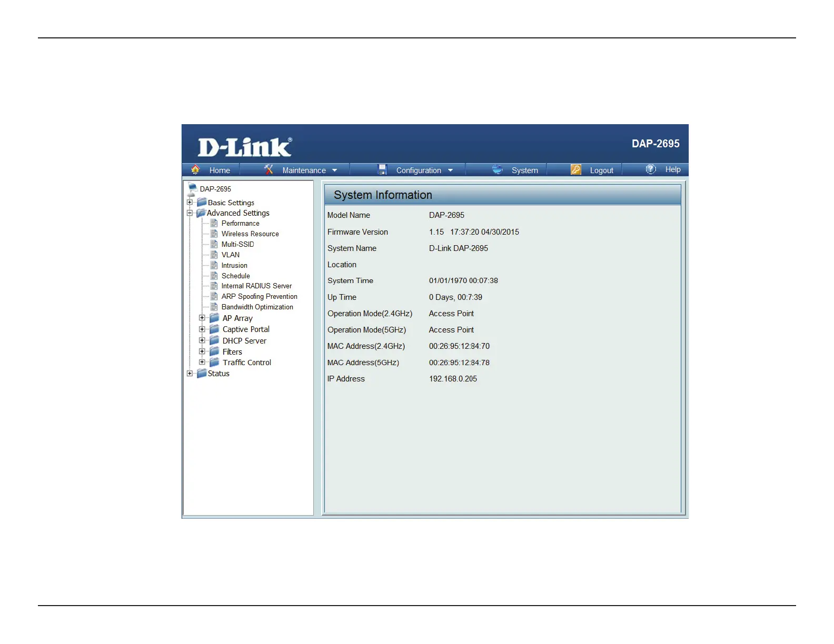
Task: Open the Maintenance dropdown arrow
Action: point(334,170)
